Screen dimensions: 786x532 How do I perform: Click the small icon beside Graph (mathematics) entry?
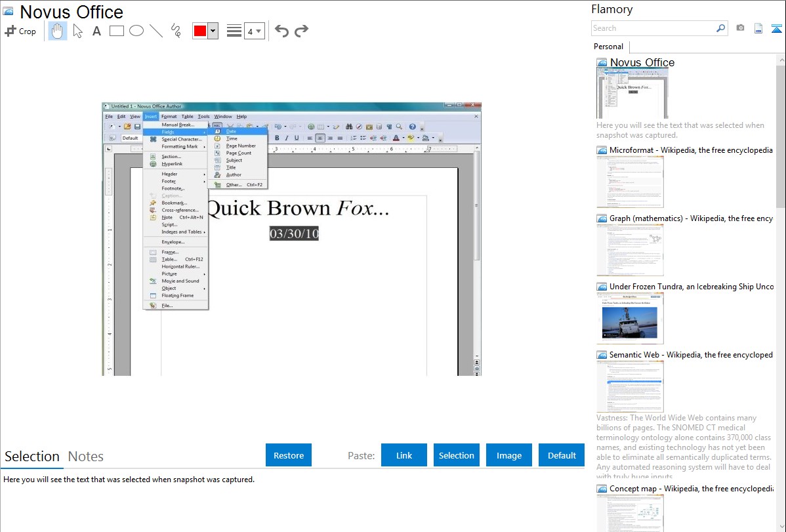[x=602, y=218]
